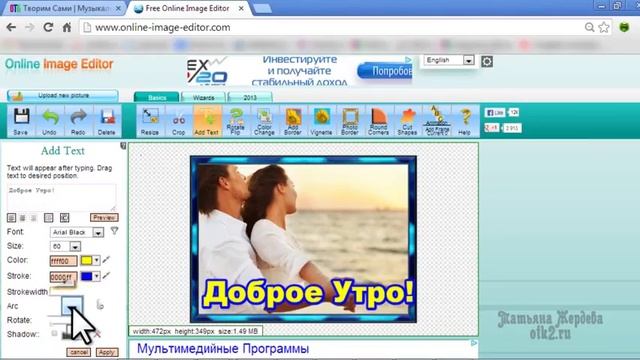Open the Round Corners tool
This screenshot has height=360, width=640.
coord(378,121)
